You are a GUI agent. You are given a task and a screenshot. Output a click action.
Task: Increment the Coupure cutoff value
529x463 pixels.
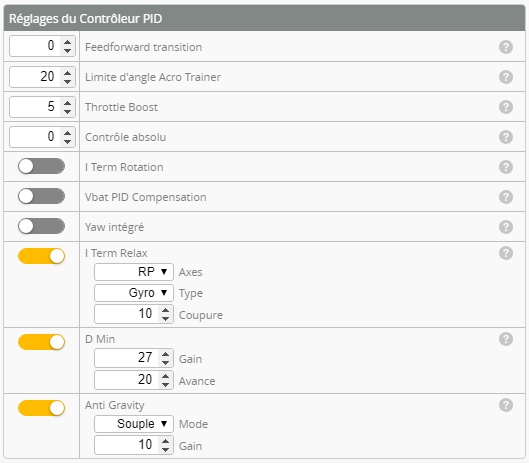point(165,310)
